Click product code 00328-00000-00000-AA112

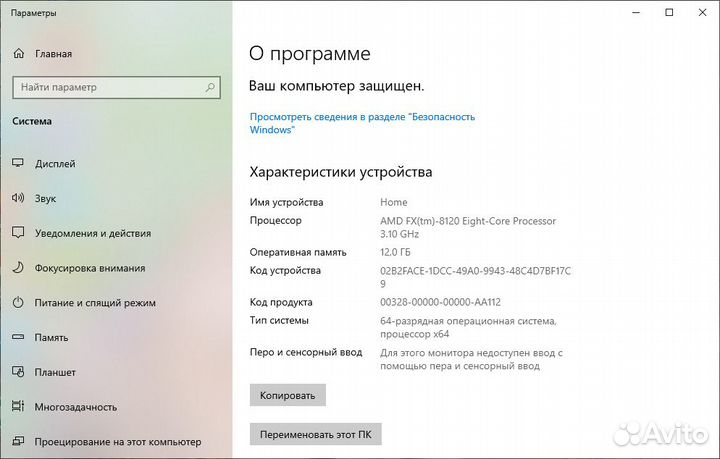click(440, 302)
